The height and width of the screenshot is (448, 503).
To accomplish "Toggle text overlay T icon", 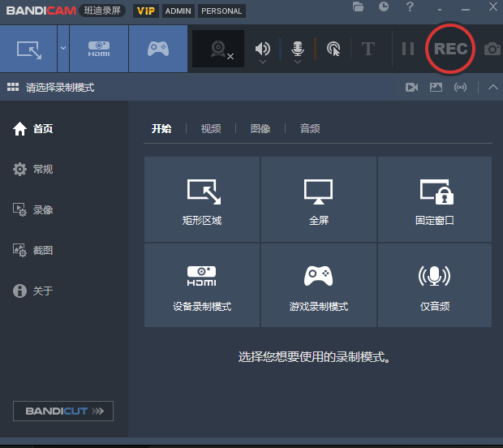I will tap(368, 49).
